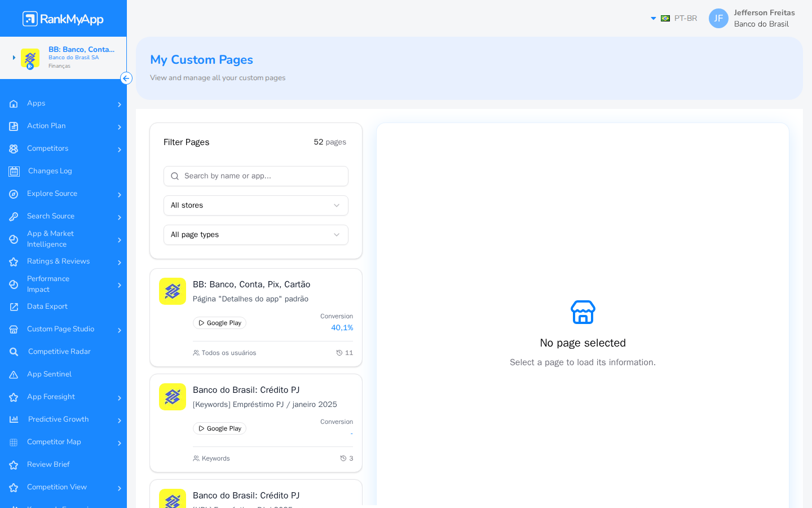Click the App & Market Intelligence icon
812x508 pixels.
tap(14, 239)
